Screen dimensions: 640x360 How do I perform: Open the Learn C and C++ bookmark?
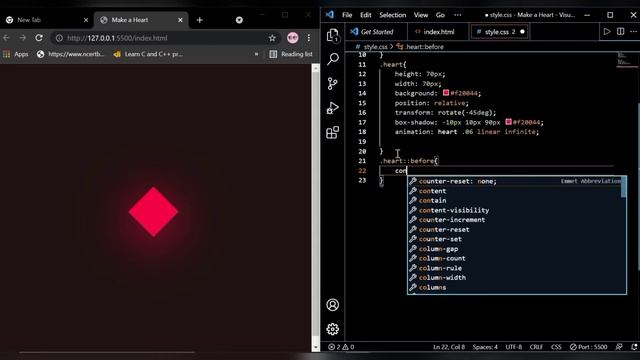[148, 54]
